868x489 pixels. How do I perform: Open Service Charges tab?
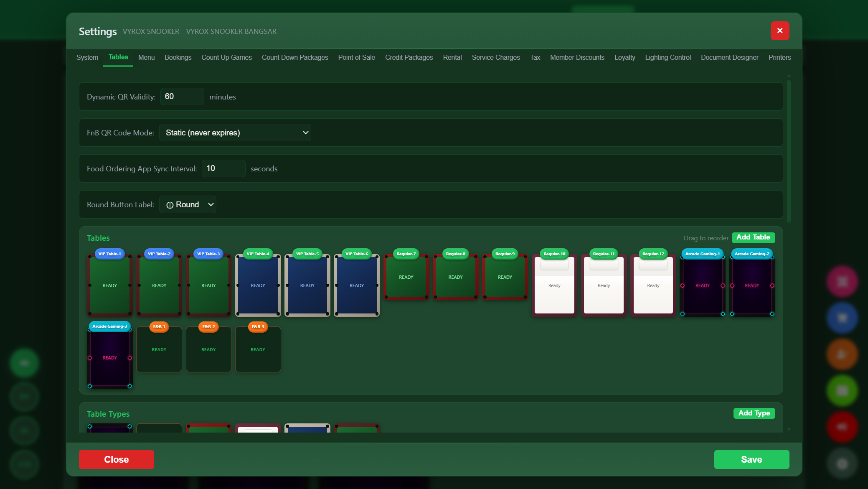point(496,58)
